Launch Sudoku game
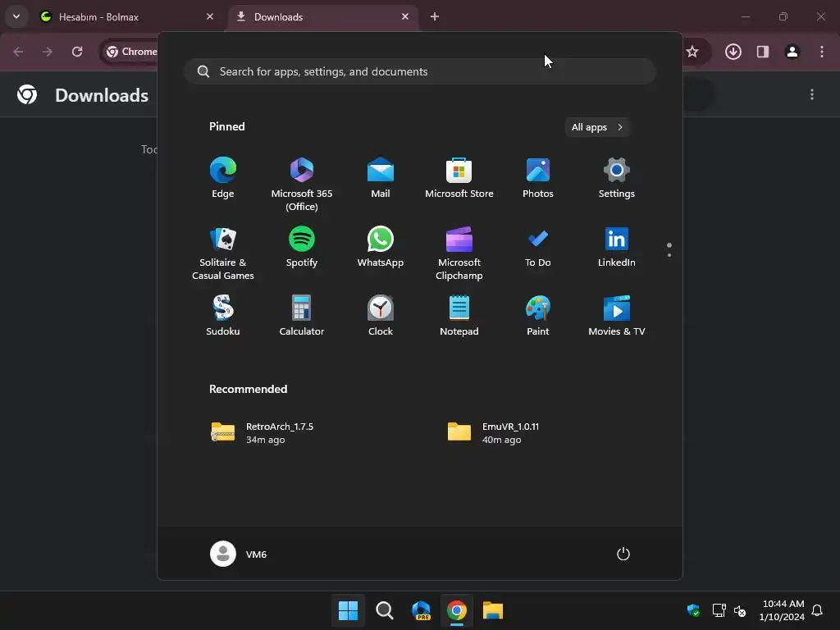 click(223, 316)
